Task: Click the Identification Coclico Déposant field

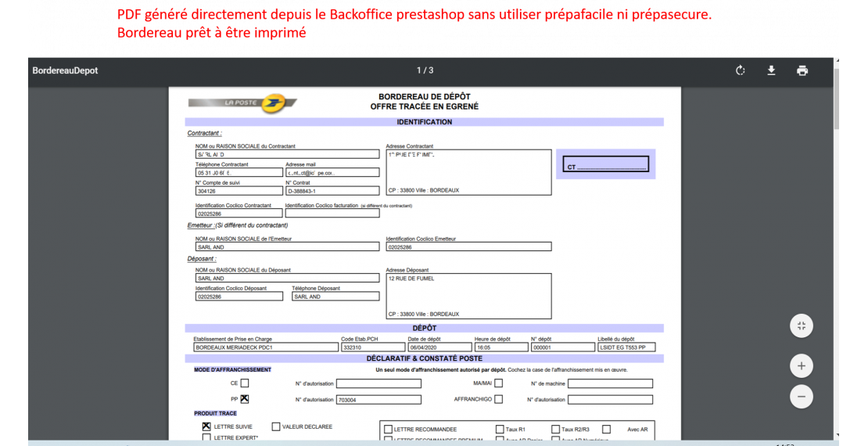Action: click(x=239, y=297)
